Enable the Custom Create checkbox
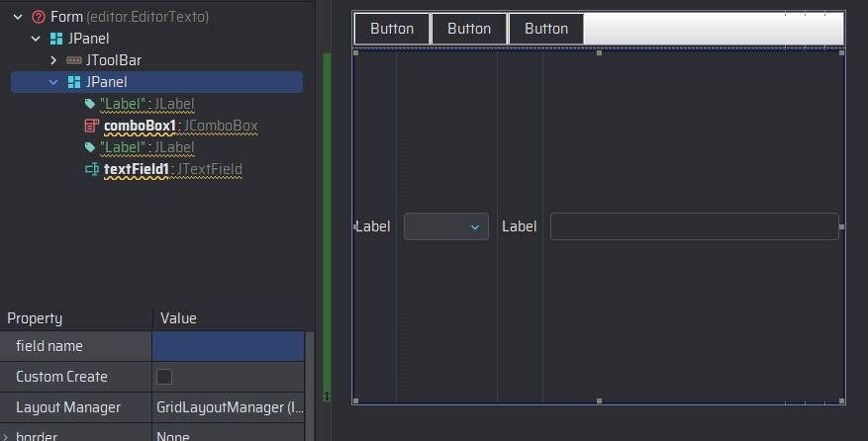The width and height of the screenshot is (868, 441). click(x=164, y=377)
